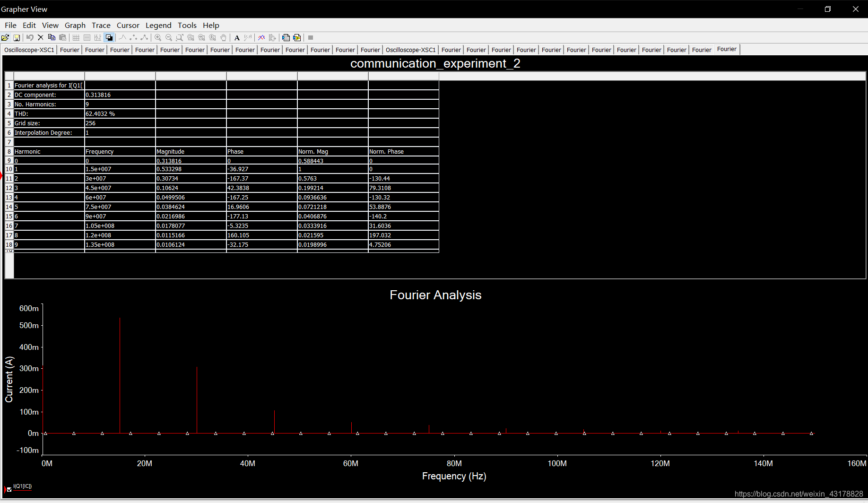Image resolution: width=868 pixels, height=503 pixels.
Task: Click the Save toolbar icon
Action: pyautogui.click(x=17, y=38)
